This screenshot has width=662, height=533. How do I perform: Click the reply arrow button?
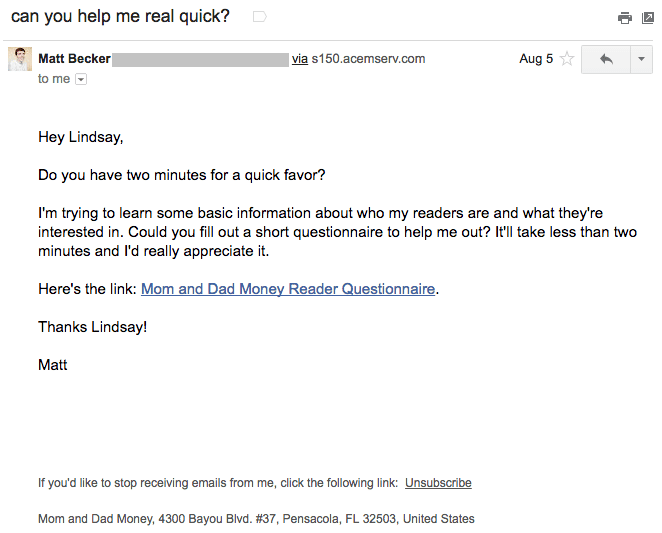[606, 59]
